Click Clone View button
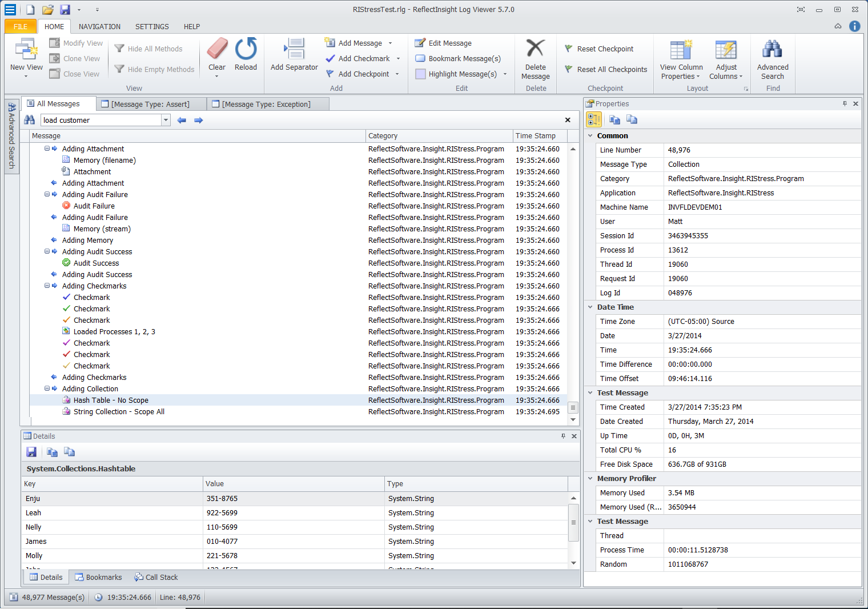This screenshot has width=868, height=609. coord(74,58)
